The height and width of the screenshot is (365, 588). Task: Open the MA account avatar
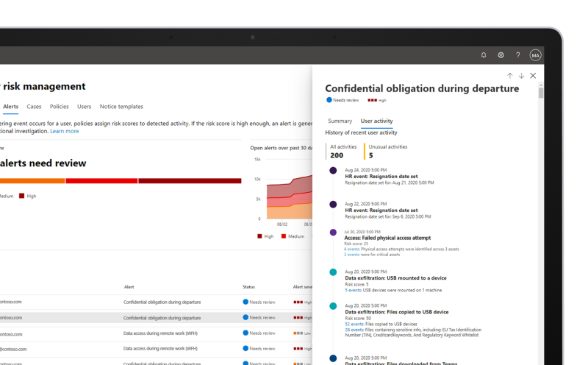point(535,55)
